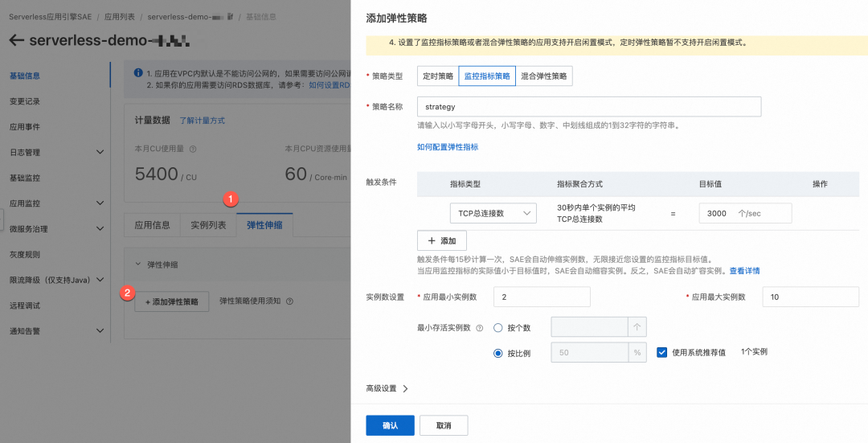The height and width of the screenshot is (443, 868).
Task: Expand 微服务治理 sidebar menu
Action: 100,228
